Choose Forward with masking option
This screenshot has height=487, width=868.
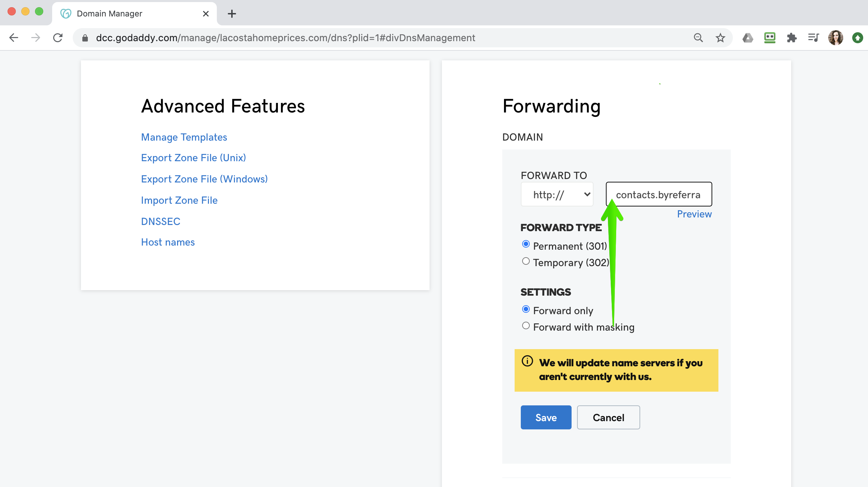tap(526, 326)
